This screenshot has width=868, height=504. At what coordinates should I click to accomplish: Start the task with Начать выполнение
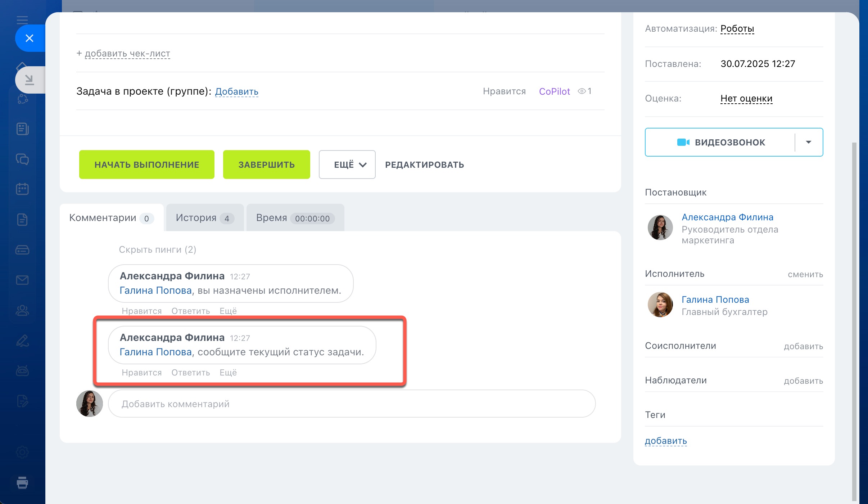tap(147, 165)
